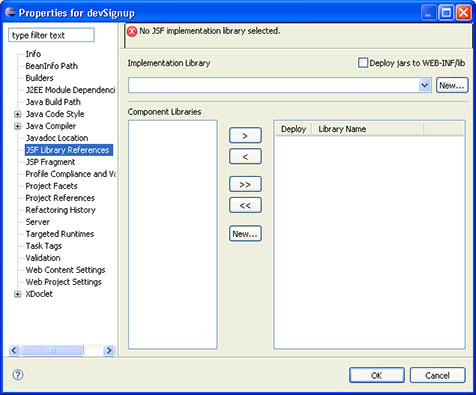Expand the Java Code Style node

pyautogui.click(x=18, y=114)
